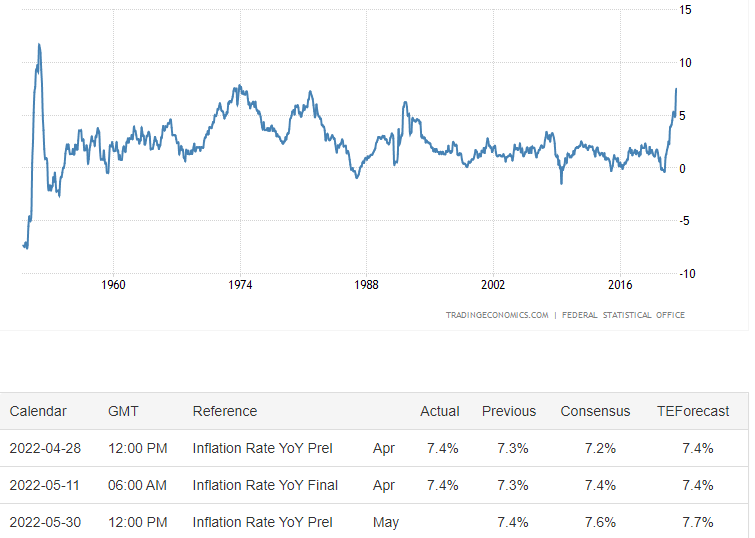The height and width of the screenshot is (538, 755).
Task: Open the 2022-04-28 calendar entry
Action: point(45,448)
